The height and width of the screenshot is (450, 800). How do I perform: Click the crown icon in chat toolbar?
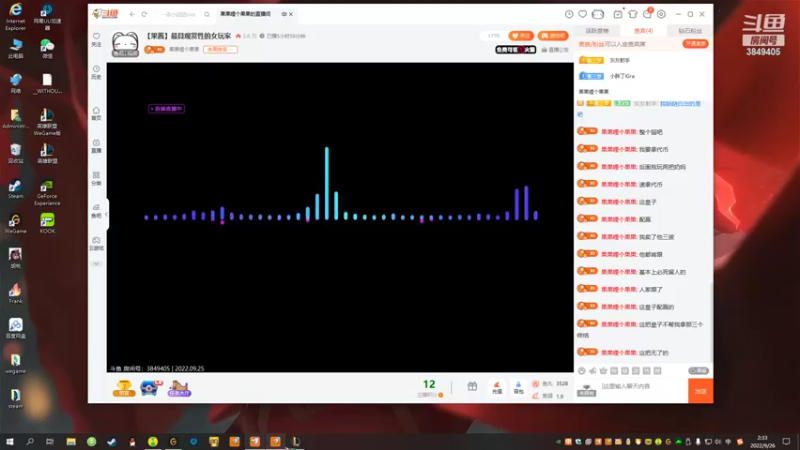click(604, 371)
